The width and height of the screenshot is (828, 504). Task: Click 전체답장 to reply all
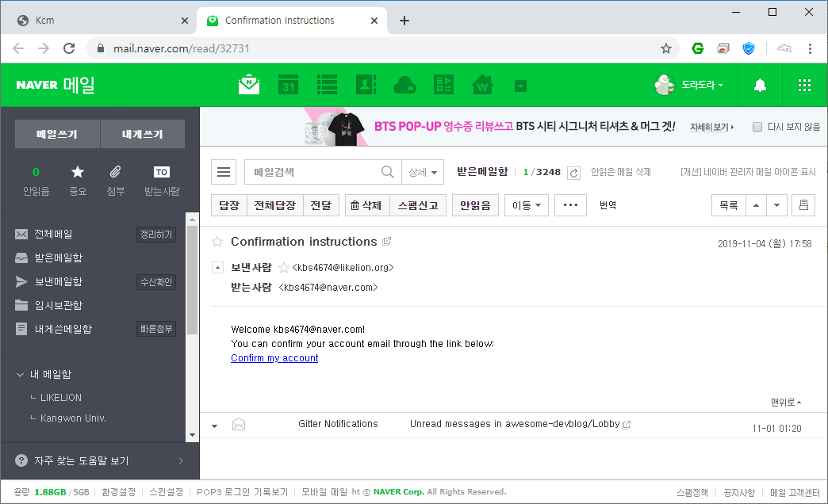(274, 205)
